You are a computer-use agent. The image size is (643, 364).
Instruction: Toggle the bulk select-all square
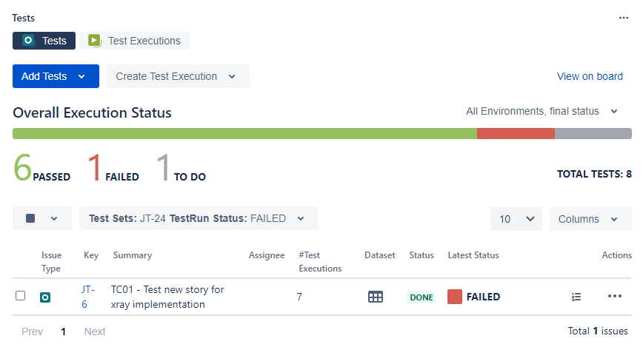[30, 218]
